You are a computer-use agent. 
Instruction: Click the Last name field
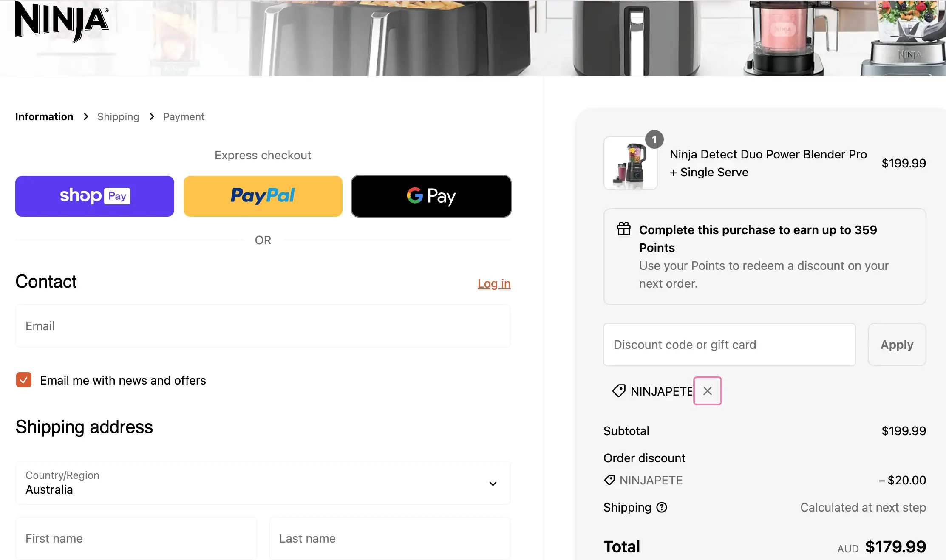point(390,538)
